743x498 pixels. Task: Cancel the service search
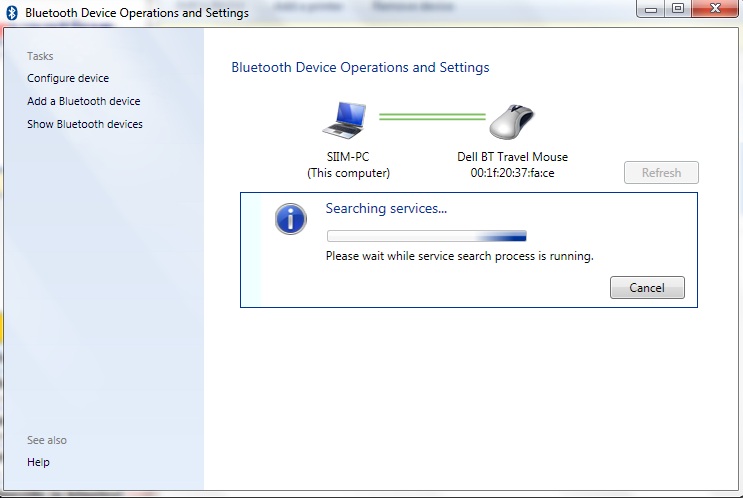(x=647, y=288)
